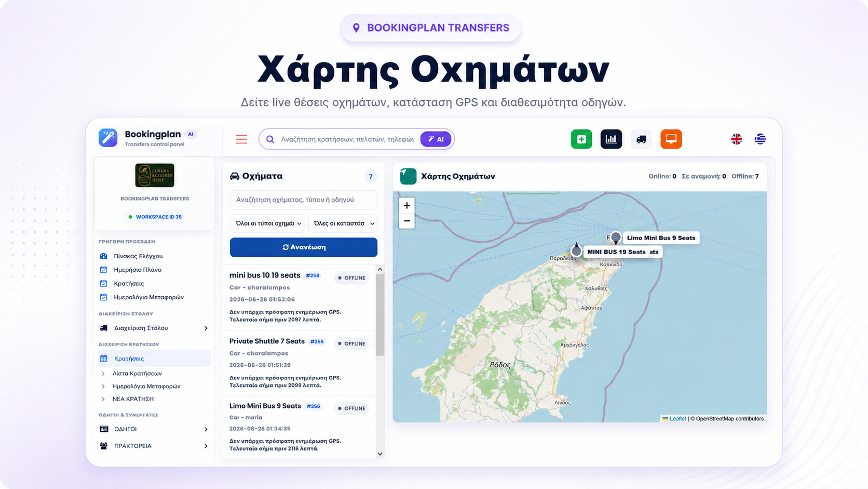The width and height of the screenshot is (868, 489).
Task: Click the Σε αναμονή: 0 counter
Action: 704,176
